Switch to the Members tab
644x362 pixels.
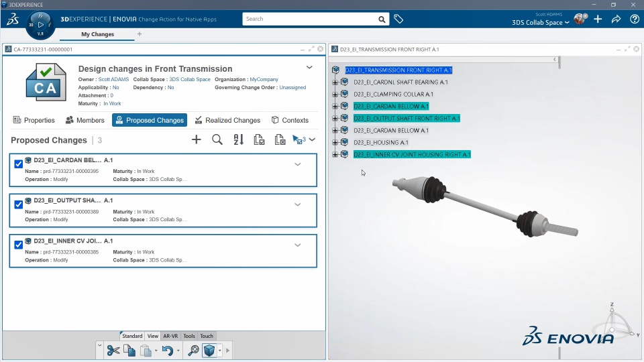point(85,120)
